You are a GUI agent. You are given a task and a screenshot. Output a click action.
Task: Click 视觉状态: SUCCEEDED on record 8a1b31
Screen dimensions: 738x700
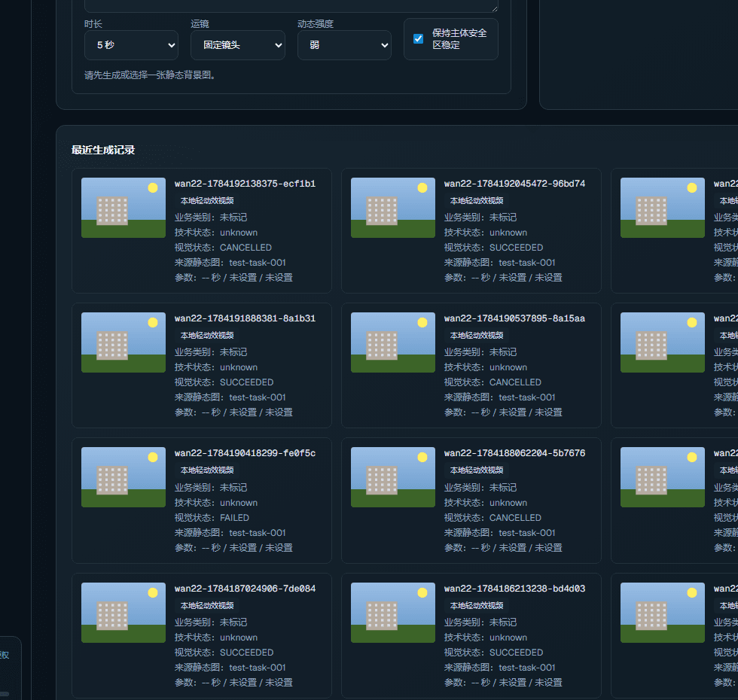224,382
